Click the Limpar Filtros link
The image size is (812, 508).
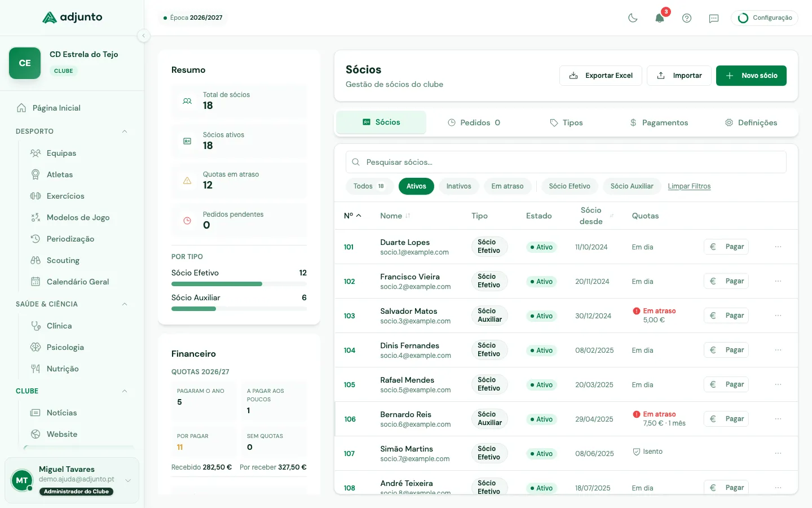point(689,186)
